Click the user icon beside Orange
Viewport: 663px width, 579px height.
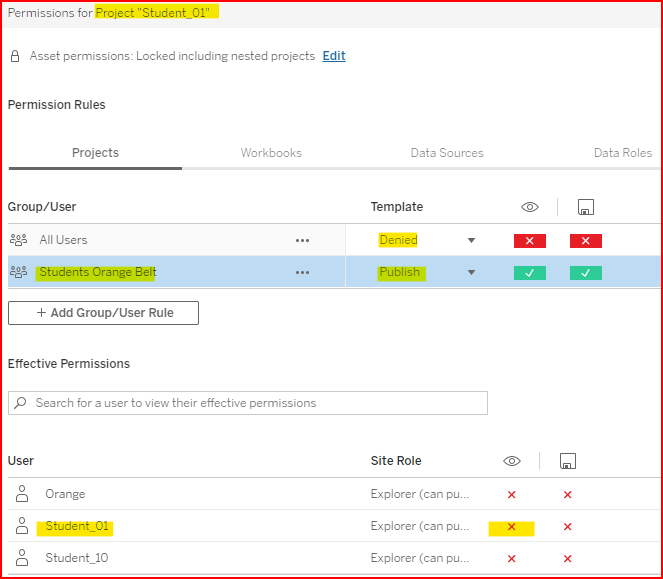pos(22,494)
